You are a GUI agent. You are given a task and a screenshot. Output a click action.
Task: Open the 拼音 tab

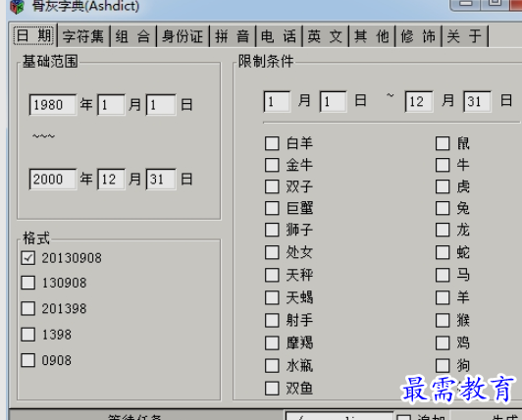pos(232,36)
